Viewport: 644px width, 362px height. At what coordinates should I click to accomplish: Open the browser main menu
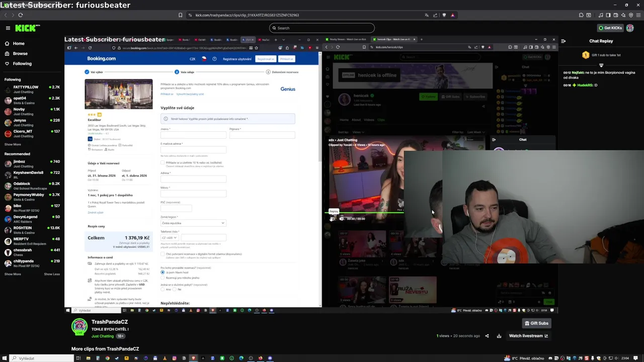638,15
